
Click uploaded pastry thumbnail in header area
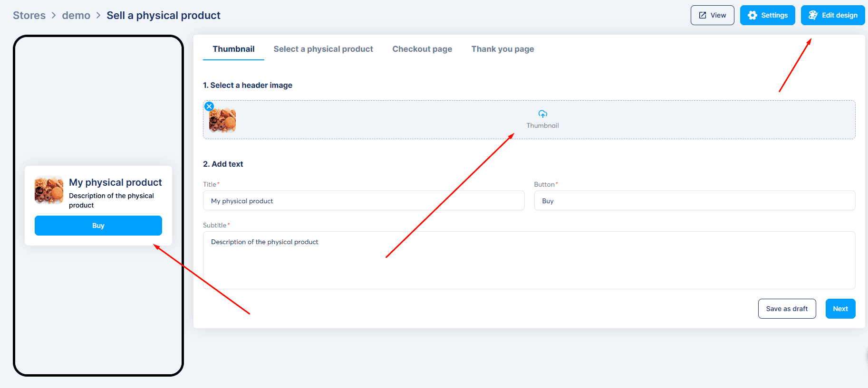(222, 120)
